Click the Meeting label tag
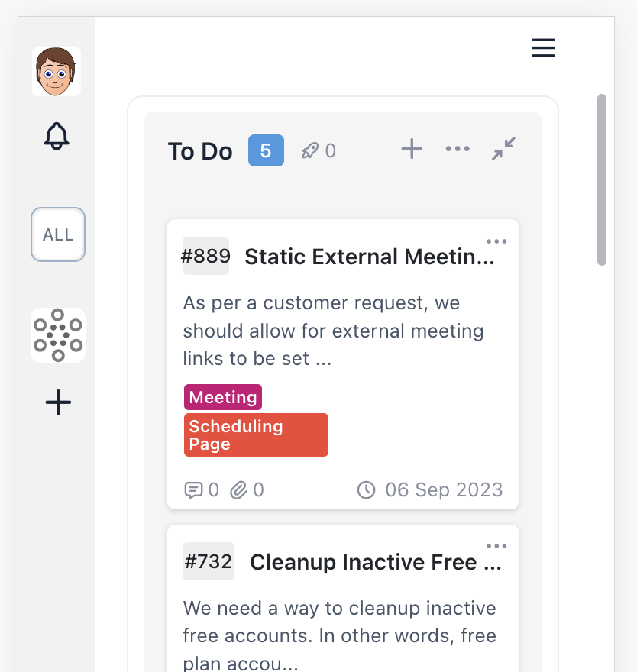This screenshot has height=672, width=637. pos(223,397)
